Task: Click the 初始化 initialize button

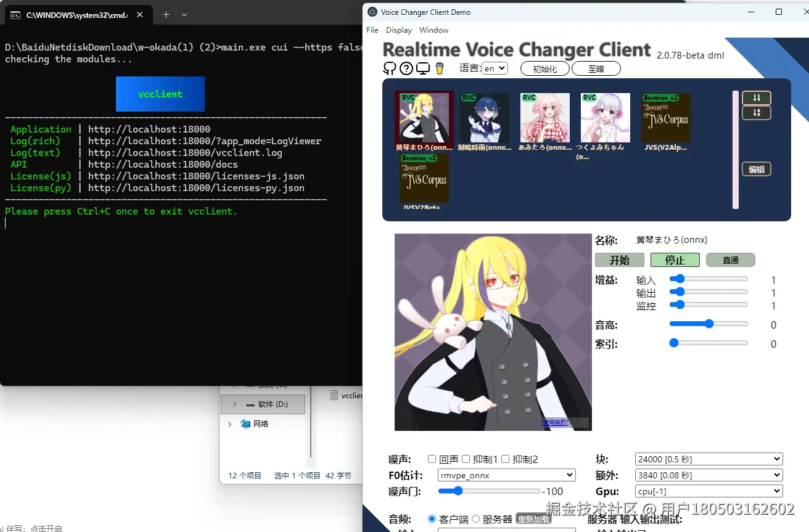Action: (545, 68)
